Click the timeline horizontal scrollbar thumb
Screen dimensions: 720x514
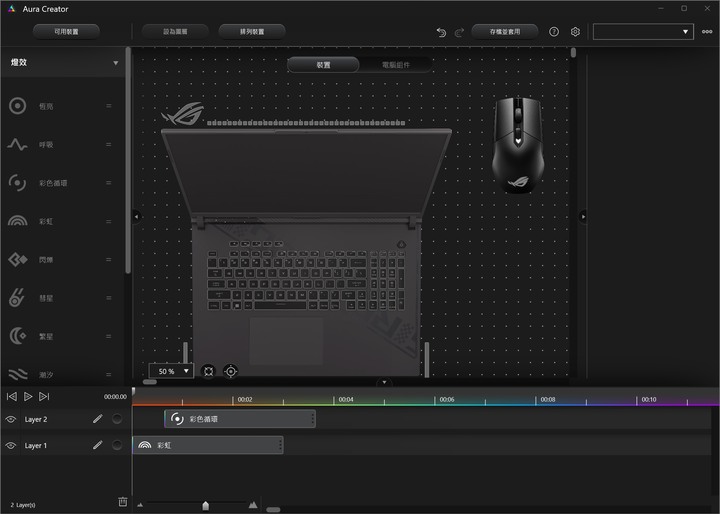tap(273, 509)
